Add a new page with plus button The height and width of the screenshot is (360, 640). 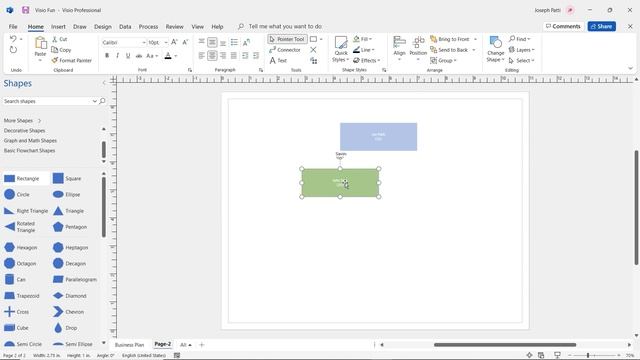click(202, 345)
